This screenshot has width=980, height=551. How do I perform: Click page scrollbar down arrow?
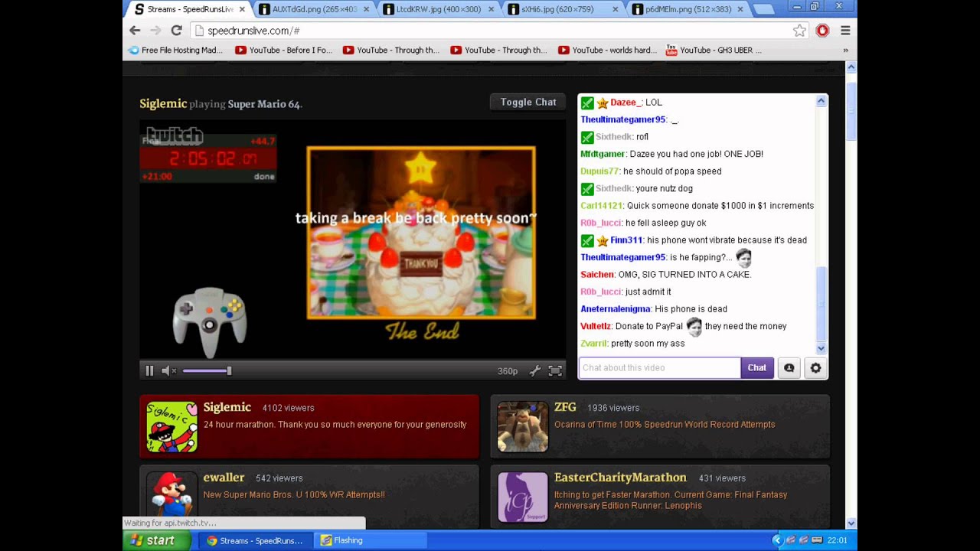[851, 524]
